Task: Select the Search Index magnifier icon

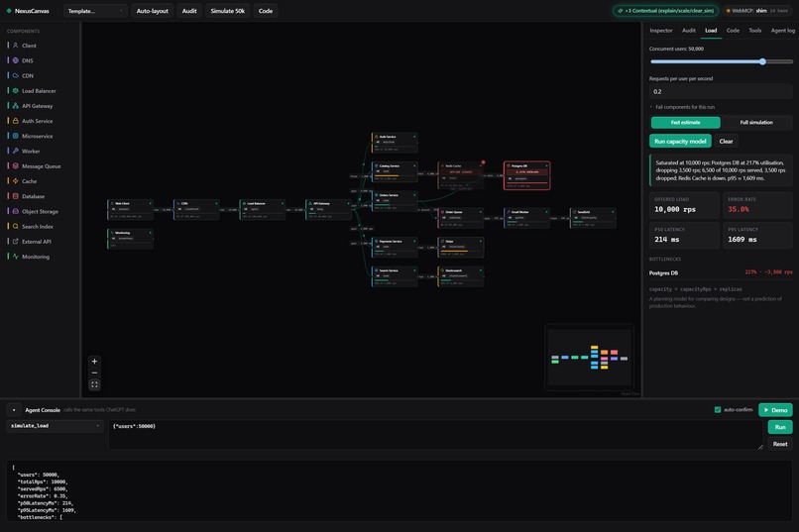Action: (15, 226)
